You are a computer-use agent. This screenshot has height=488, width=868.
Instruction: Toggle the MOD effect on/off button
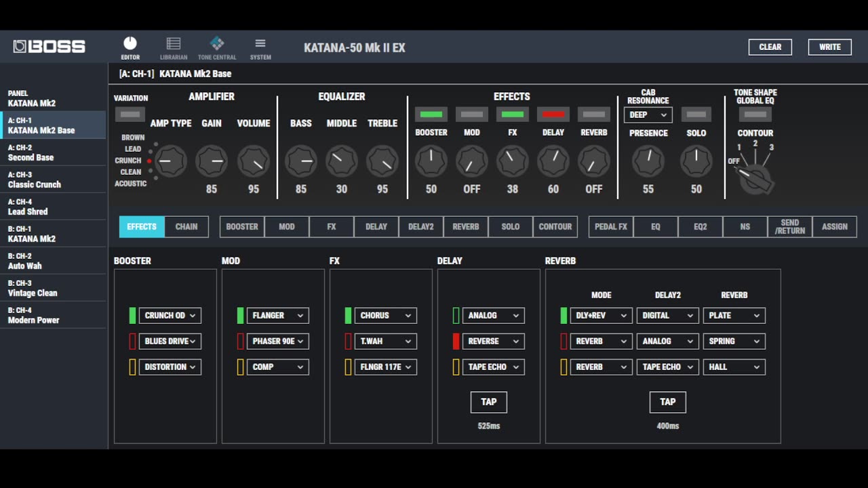tap(472, 115)
